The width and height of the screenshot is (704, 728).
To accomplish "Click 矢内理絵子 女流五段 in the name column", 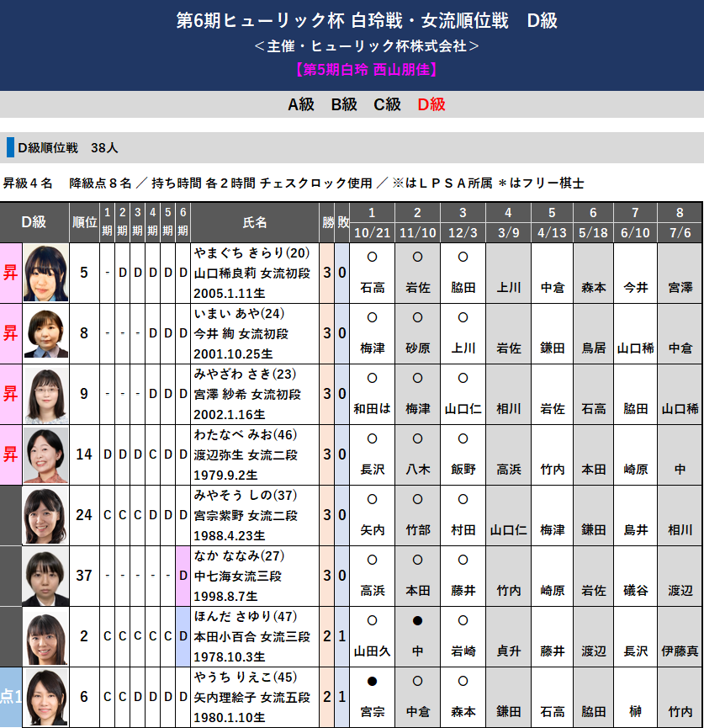I will pos(252,698).
